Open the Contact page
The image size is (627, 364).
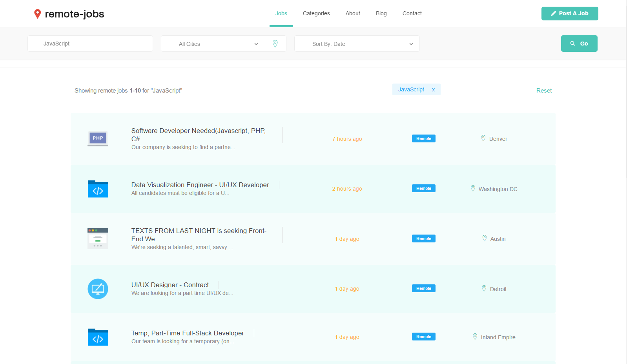[412, 13]
